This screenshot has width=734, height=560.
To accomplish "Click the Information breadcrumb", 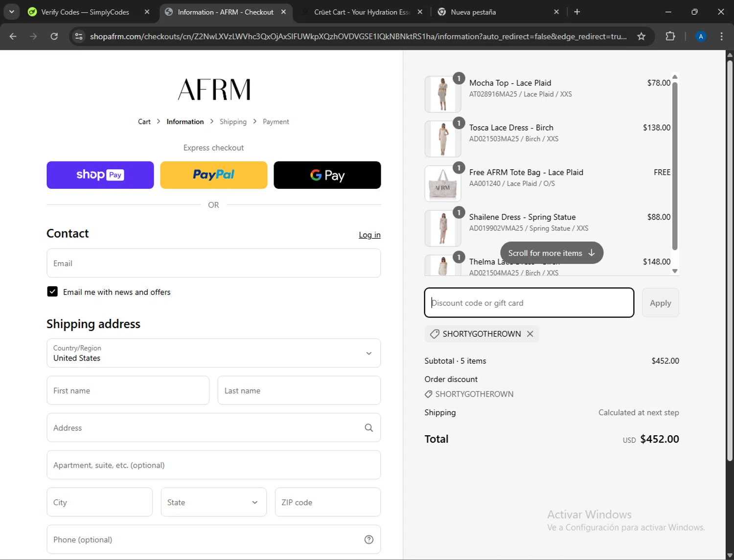I will point(185,122).
